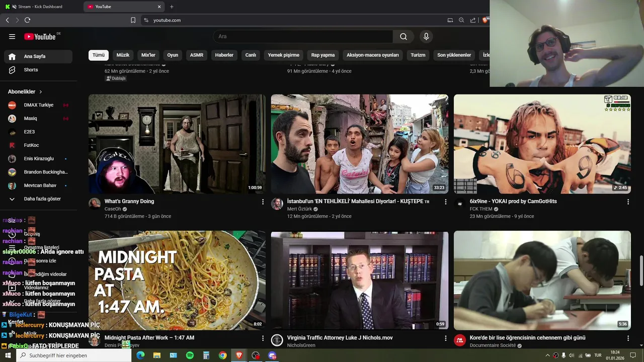Viewport: 644px width, 362px height.
Task: Reload the page
Action: pos(27,20)
